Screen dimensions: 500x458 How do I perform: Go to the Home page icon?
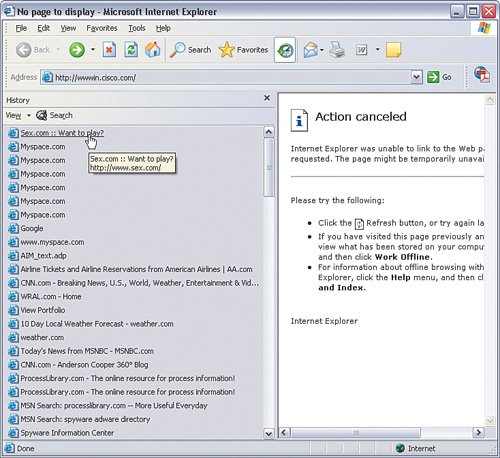pos(153,50)
